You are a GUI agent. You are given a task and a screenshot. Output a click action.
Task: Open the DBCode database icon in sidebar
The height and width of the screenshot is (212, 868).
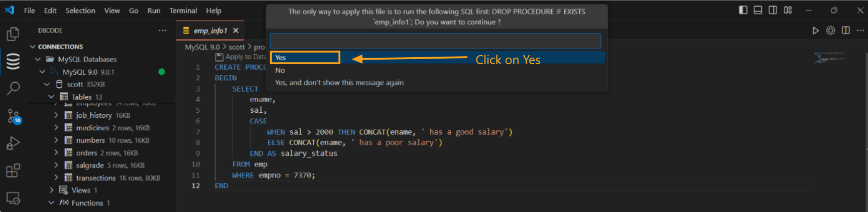[x=13, y=61]
